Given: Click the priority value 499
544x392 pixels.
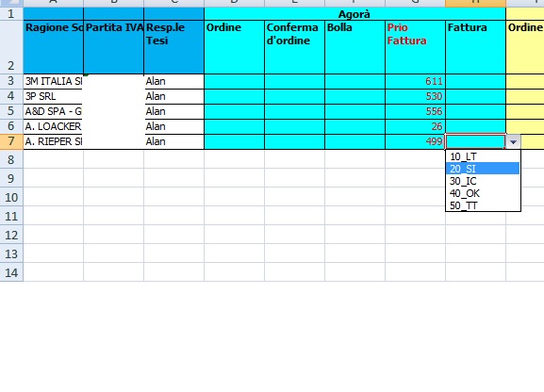Looking at the screenshot, I should pyautogui.click(x=415, y=141).
